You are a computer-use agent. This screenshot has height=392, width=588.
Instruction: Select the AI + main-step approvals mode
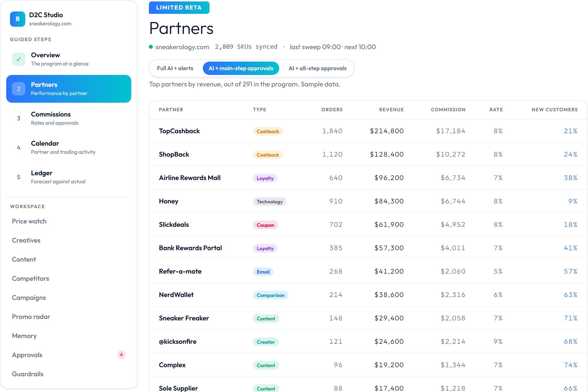pos(241,68)
